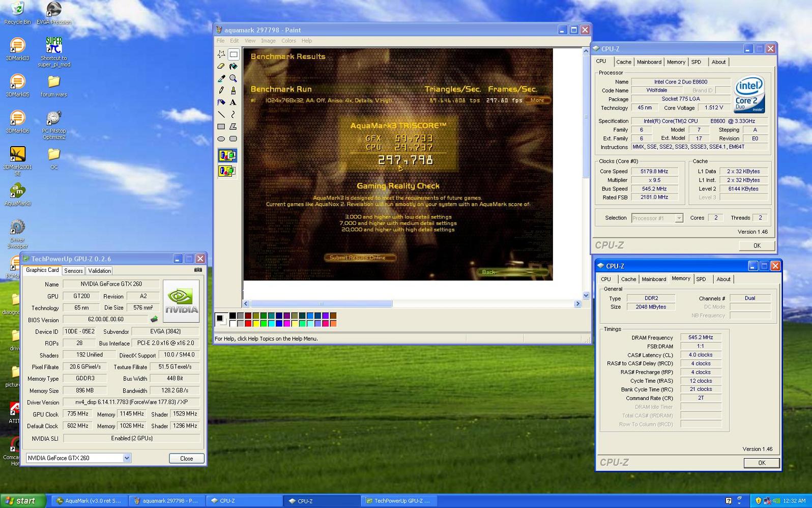Pick the Eraser tool in Paint
The height and width of the screenshot is (508, 812).
pyautogui.click(x=221, y=66)
